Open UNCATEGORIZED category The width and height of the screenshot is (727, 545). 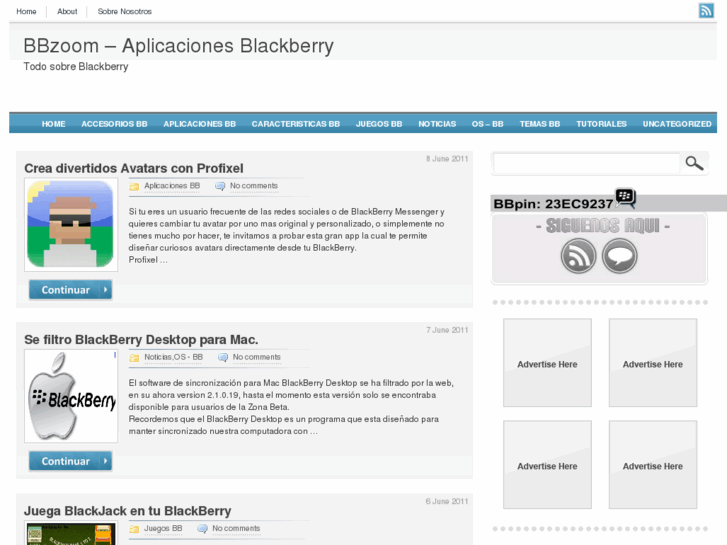click(677, 124)
